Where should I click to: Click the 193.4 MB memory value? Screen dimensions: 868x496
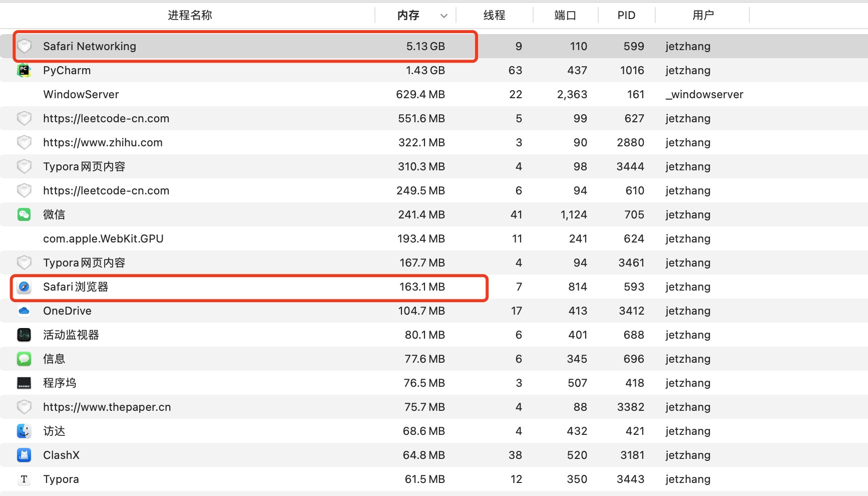421,238
